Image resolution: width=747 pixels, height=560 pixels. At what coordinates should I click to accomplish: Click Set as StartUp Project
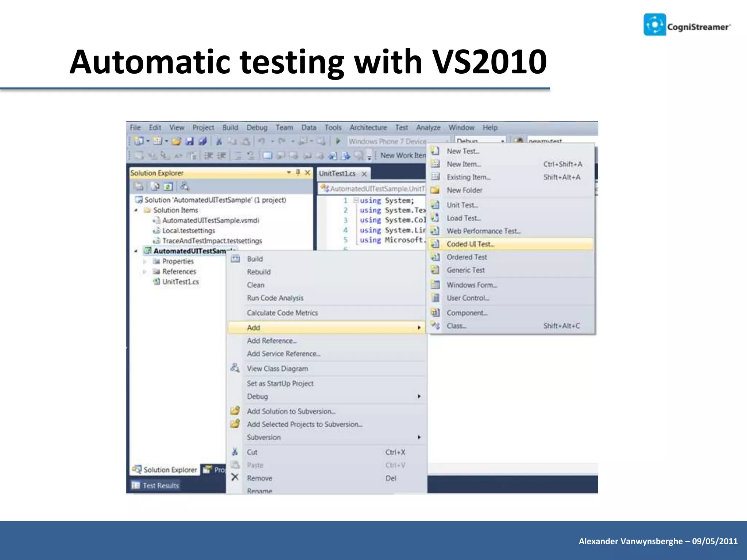326,384
